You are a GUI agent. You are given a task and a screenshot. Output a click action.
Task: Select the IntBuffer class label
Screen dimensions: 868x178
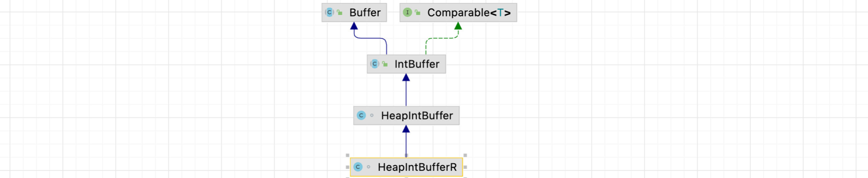(417, 64)
